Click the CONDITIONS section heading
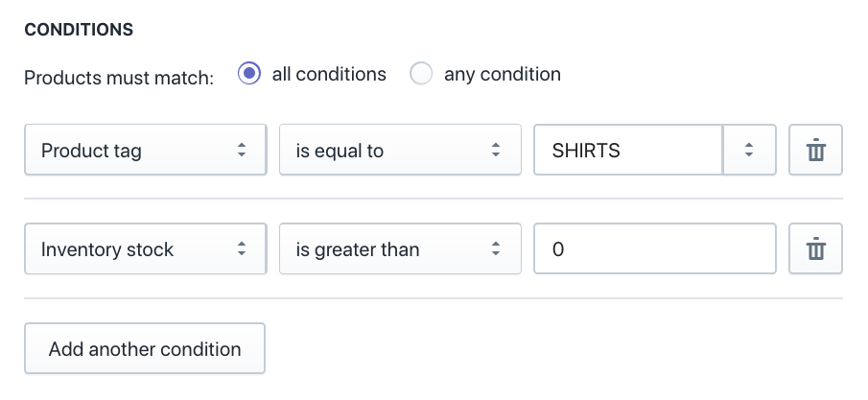 [x=79, y=29]
